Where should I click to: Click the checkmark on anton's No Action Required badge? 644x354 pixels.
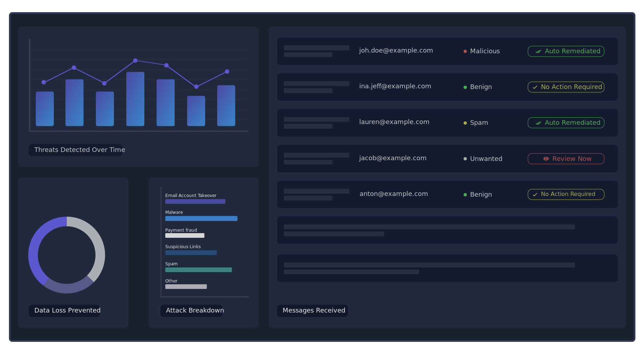535,194
